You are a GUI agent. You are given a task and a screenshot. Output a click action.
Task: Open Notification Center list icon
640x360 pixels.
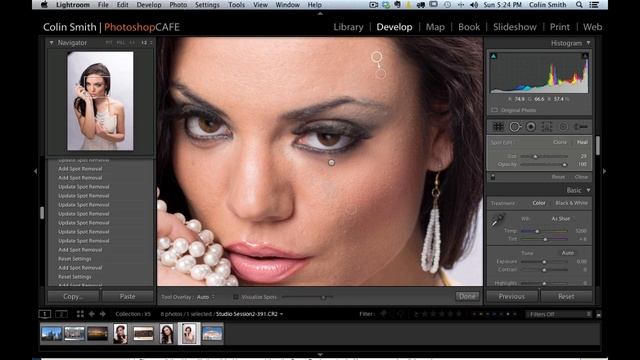point(594,5)
